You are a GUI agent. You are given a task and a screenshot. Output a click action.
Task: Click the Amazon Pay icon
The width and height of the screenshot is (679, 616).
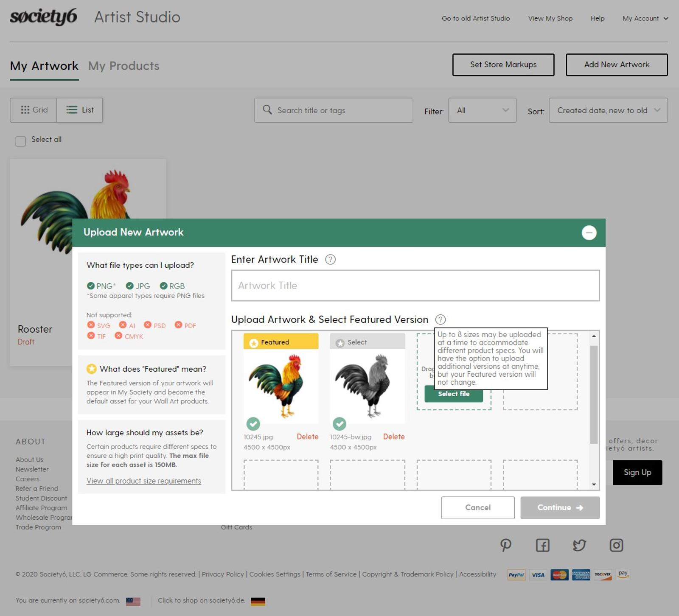[x=623, y=574]
